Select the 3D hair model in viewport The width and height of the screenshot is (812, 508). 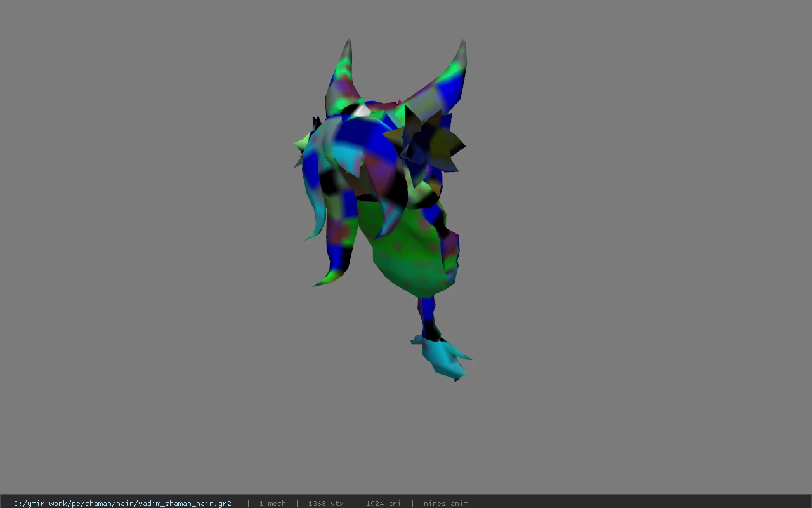(x=383, y=210)
